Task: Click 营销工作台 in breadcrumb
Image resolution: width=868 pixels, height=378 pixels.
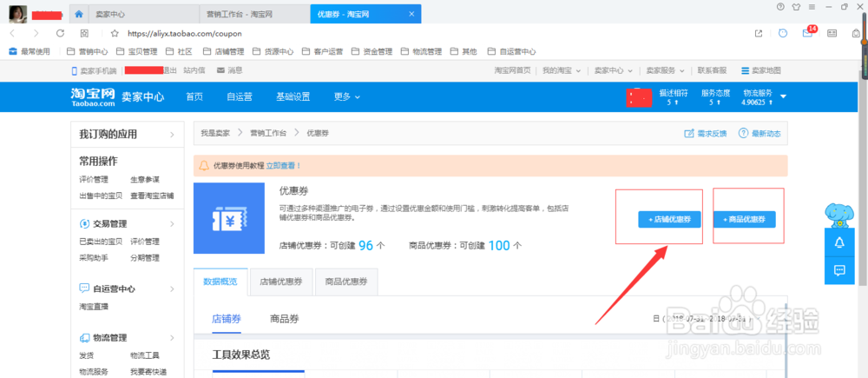Action: click(268, 133)
